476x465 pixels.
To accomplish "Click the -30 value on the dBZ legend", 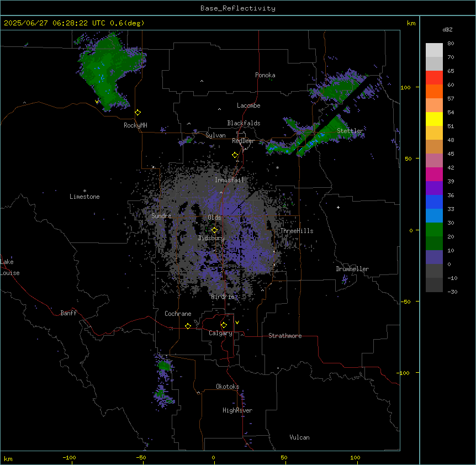I will 452,292.
